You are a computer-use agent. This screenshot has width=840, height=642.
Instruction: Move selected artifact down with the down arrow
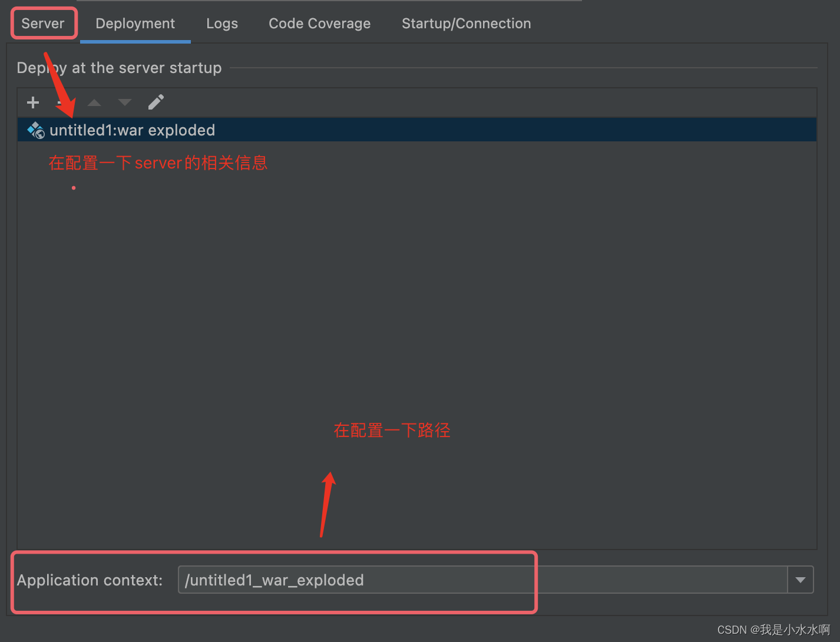(125, 102)
